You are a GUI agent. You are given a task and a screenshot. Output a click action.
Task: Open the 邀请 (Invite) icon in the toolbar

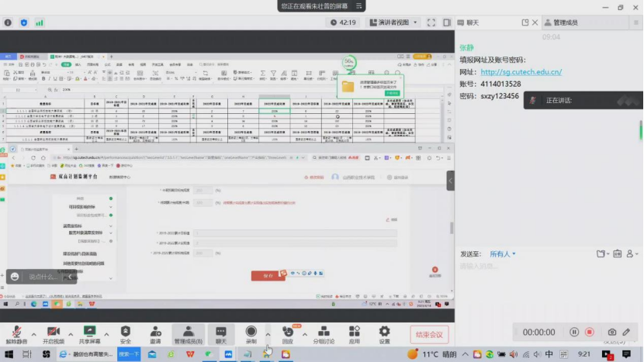(x=156, y=332)
